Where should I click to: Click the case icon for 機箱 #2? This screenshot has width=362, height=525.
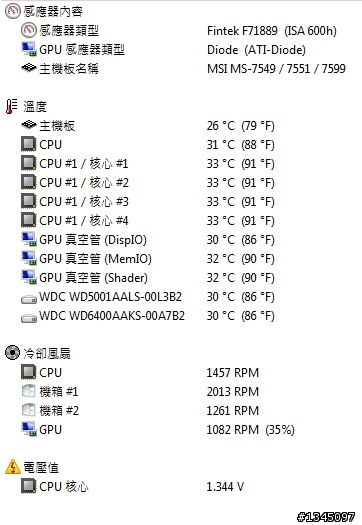(28, 410)
